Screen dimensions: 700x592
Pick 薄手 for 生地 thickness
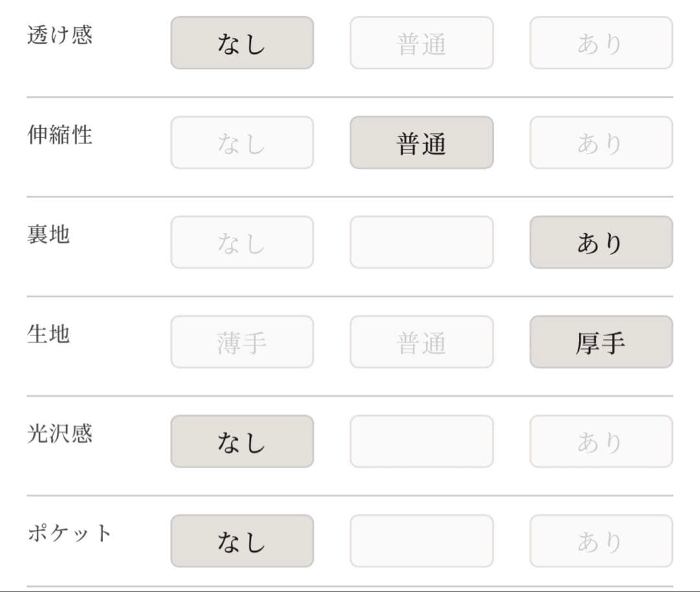[242, 342]
